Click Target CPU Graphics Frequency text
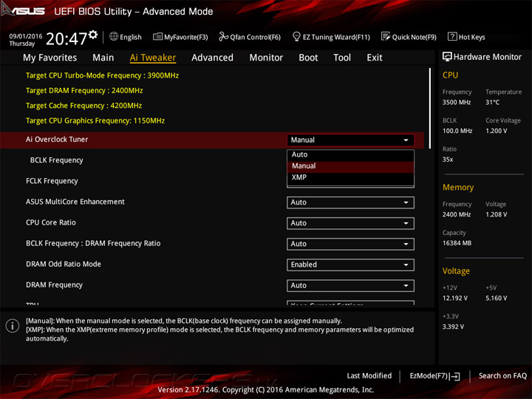This screenshot has width=532, height=399. point(95,120)
